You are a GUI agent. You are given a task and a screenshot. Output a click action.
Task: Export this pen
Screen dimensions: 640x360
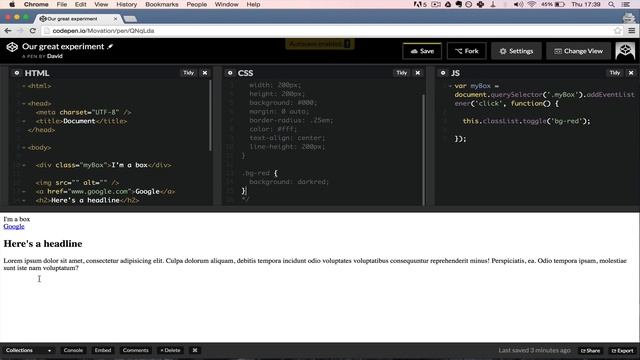[622, 351]
